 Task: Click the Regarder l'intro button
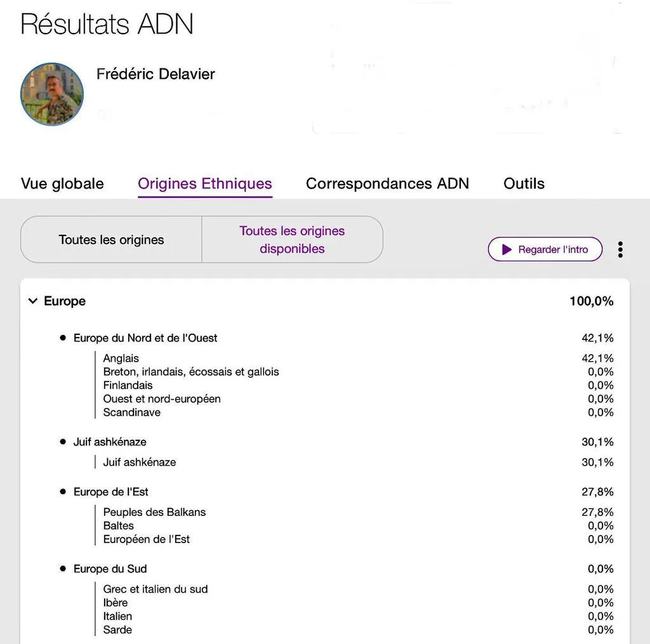pos(545,249)
